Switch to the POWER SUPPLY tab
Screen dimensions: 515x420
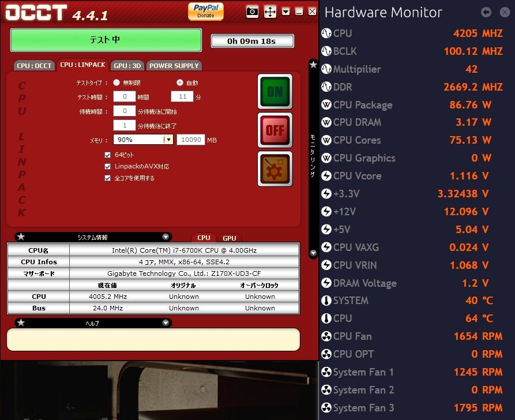tap(174, 65)
